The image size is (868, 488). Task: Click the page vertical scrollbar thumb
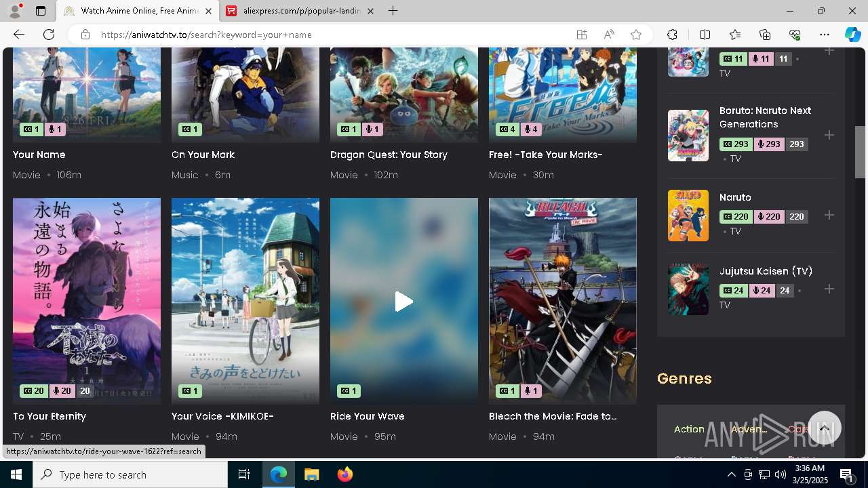860,152
